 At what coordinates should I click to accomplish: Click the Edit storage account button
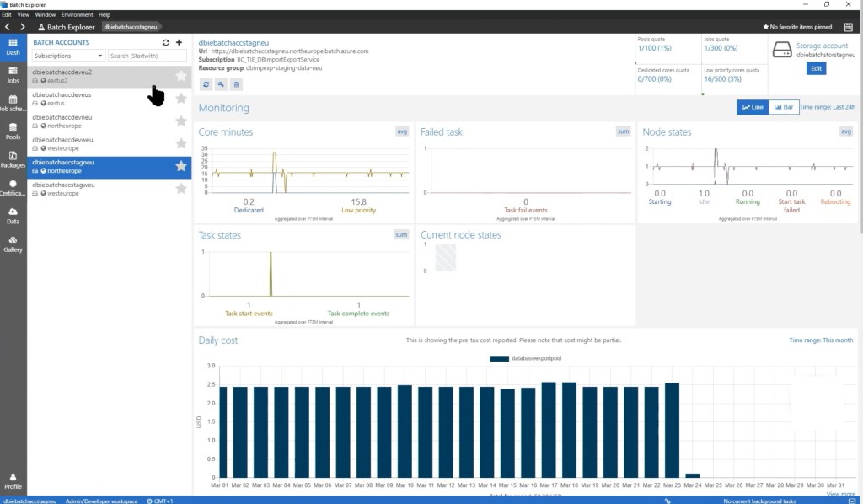816,68
